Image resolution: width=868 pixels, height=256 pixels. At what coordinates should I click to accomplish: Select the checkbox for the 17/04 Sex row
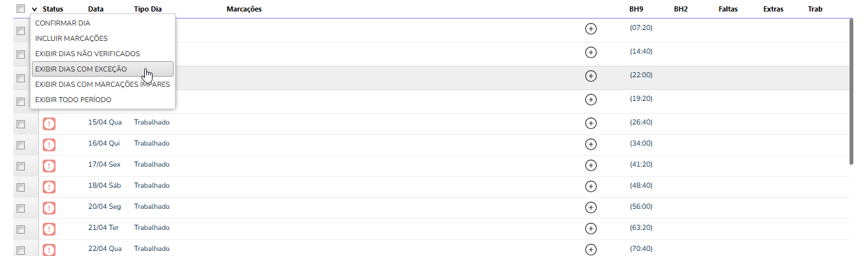[x=20, y=166]
